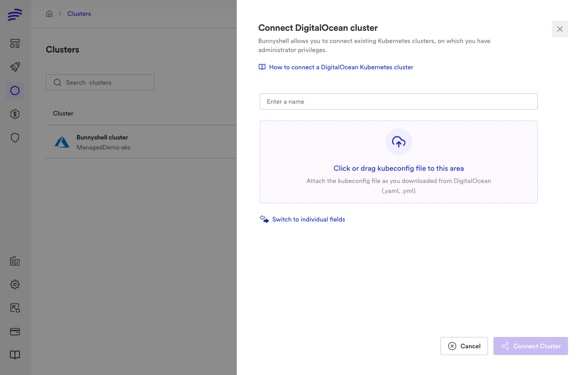Open the billing card icon in the sidebar
The width and height of the screenshot is (588, 375).
(x=15, y=332)
